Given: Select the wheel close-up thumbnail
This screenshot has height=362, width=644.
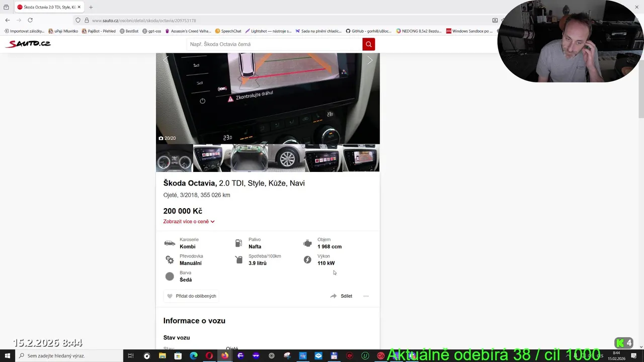Looking at the screenshot, I should tap(287, 158).
